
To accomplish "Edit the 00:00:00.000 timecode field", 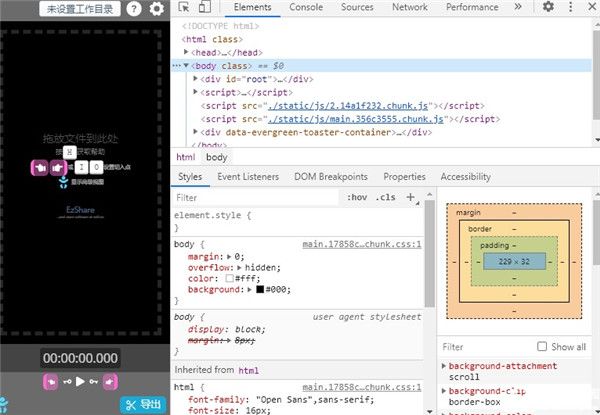I will [x=80, y=358].
